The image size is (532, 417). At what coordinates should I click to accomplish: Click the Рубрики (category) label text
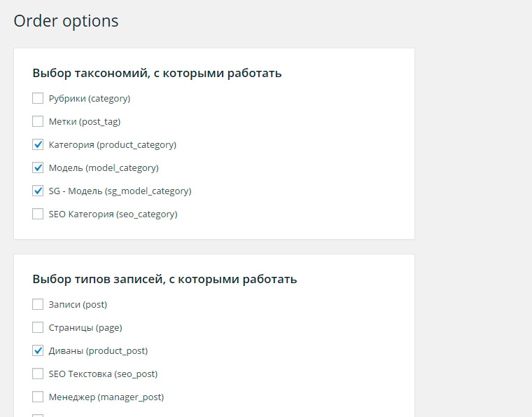coord(90,99)
